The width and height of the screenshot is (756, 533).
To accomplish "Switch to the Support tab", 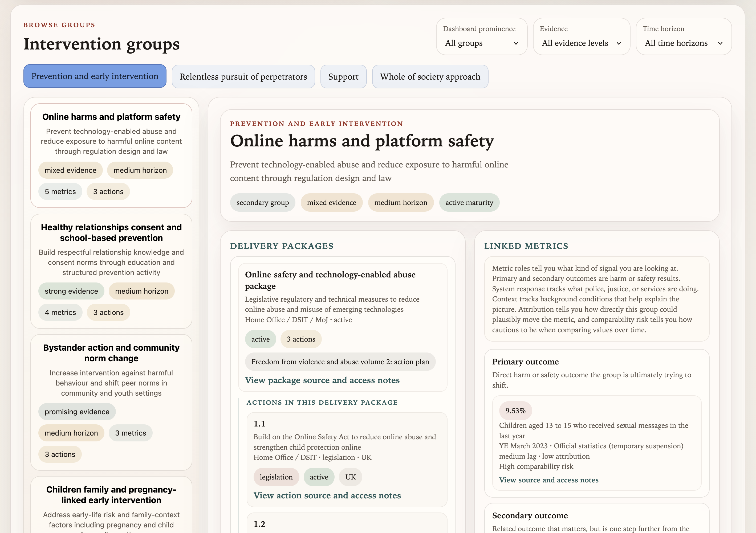I will point(343,77).
